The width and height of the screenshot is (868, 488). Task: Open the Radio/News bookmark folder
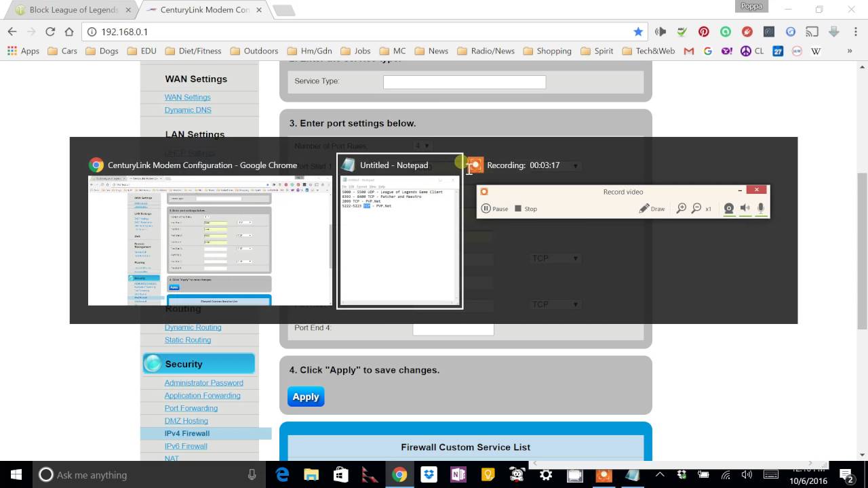pos(486,51)
